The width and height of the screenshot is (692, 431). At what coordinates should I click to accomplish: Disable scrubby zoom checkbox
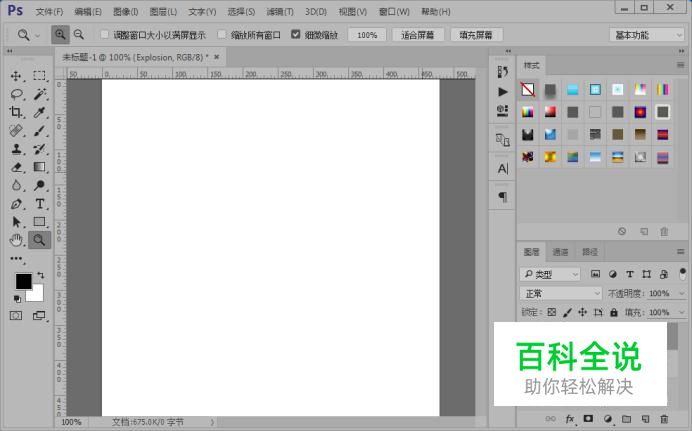pos(296,34)
